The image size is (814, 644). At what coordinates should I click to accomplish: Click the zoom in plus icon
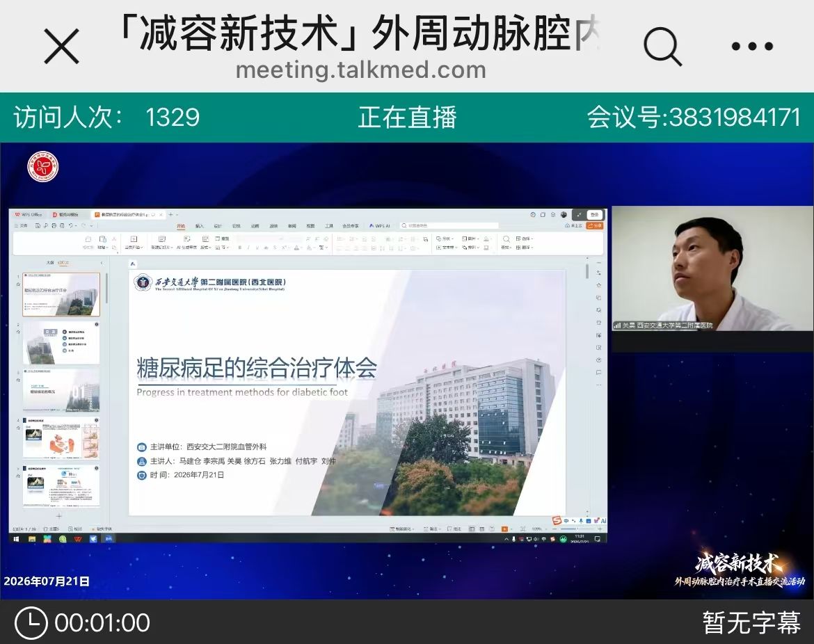coord(600,529)
